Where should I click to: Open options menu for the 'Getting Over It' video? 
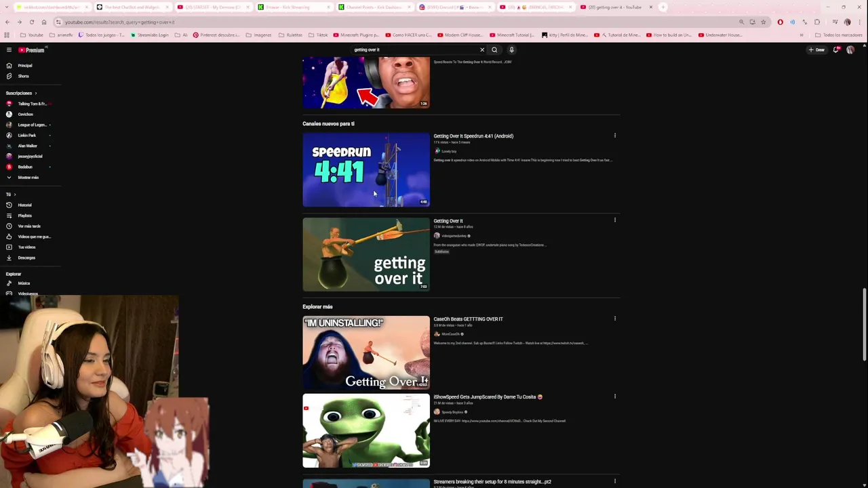(x=615, y=220)
